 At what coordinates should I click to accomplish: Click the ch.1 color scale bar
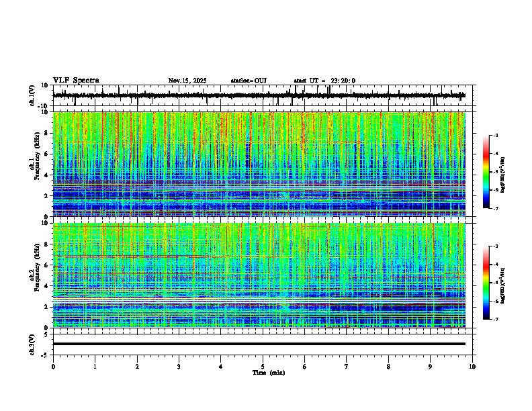tap(486, 172)
